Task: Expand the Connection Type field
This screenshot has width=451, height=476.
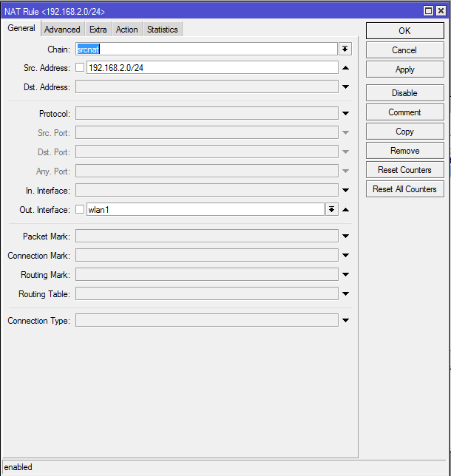Action: pyautogui.click(x=345, y=320)
